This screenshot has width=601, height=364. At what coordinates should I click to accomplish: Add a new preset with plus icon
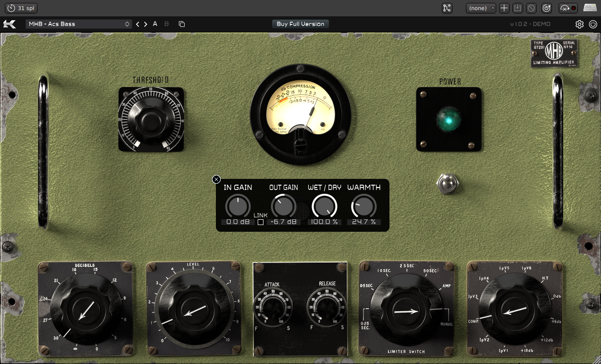pos(504,8)
